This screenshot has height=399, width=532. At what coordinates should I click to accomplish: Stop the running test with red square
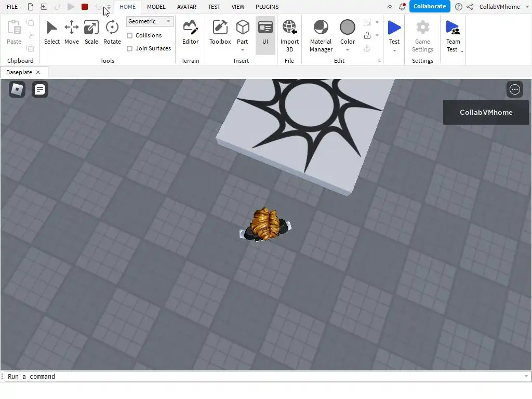tap(85, 7)
